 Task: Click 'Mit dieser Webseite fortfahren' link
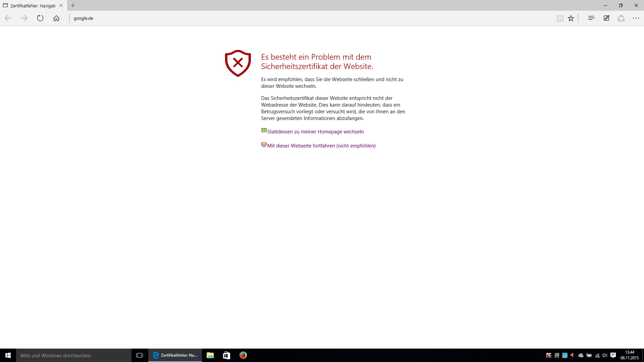[321, 146]
